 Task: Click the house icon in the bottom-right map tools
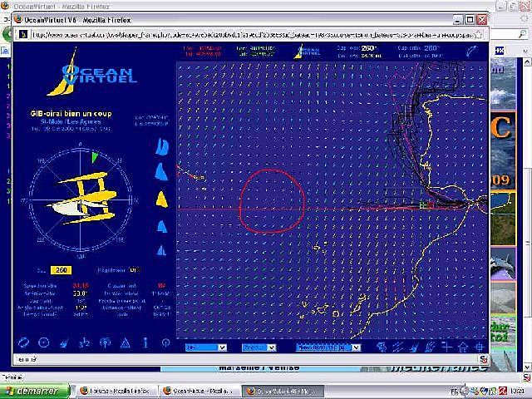pyautogui.click(x=461, y=347)
